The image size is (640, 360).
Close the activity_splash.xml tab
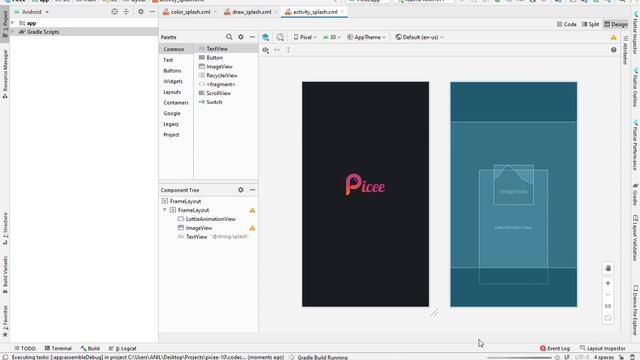tap(342, 12)
